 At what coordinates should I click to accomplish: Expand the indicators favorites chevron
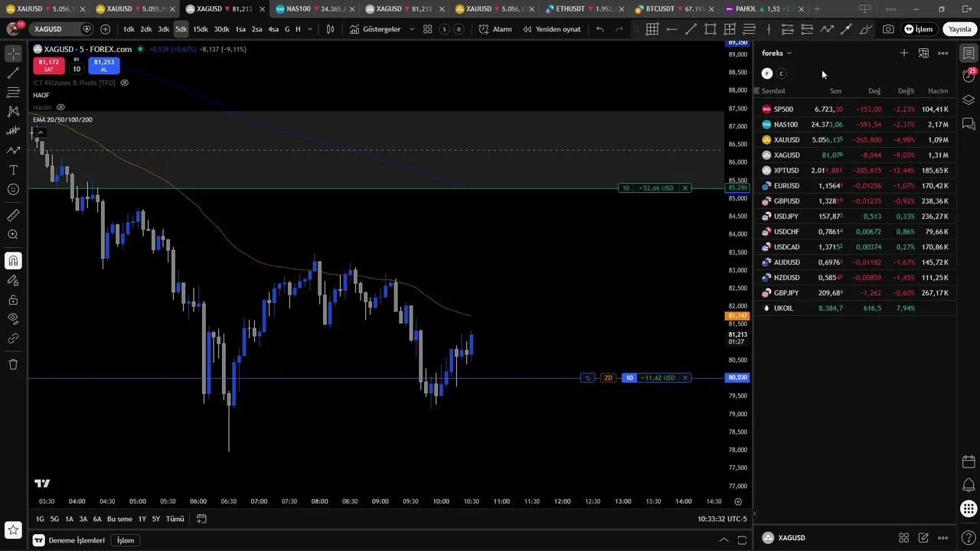pos(412,29)
